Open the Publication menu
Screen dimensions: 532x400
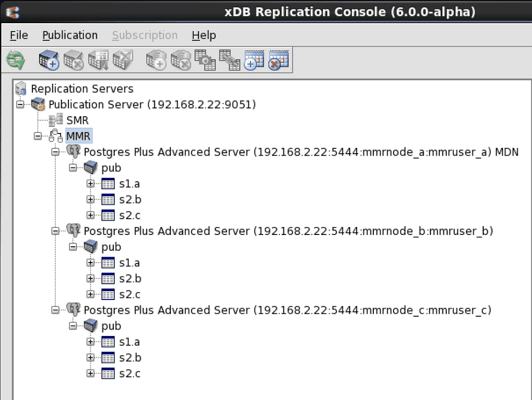pyautogui.click(x=70, y=35)
